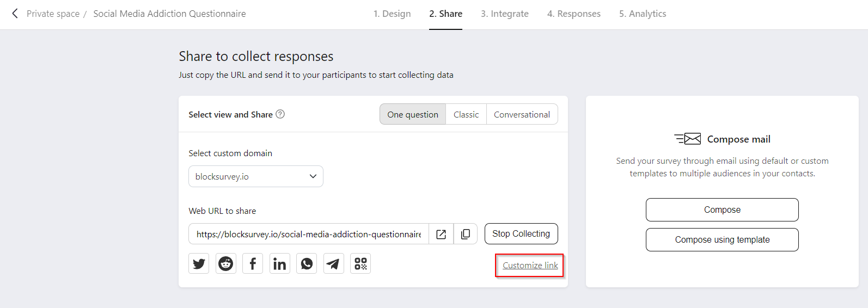Open the Design tab

[x=392, y=14]
